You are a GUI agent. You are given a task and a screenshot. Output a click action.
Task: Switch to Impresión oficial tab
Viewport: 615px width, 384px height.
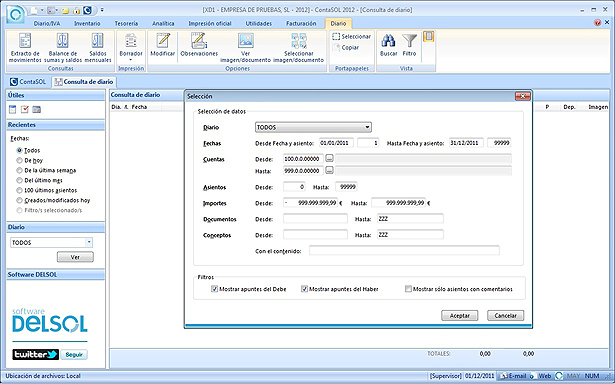click(210, 24)
